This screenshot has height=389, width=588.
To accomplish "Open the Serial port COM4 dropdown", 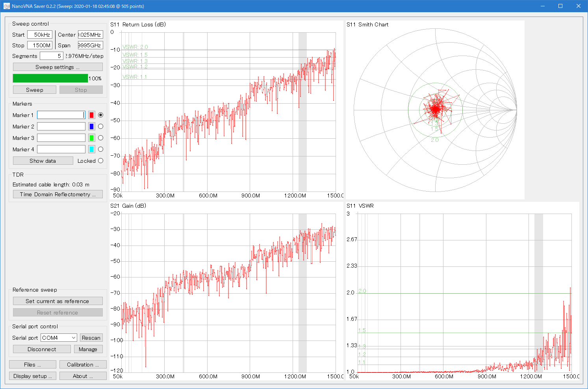I will coord(59,338).
